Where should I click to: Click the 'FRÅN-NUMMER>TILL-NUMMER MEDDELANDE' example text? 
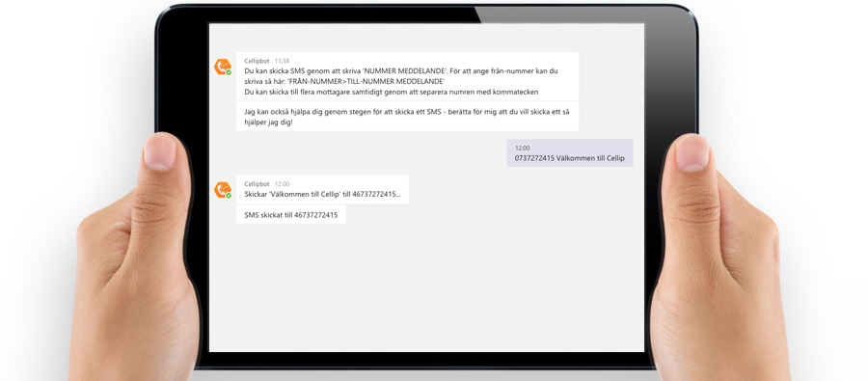(367, 81)
